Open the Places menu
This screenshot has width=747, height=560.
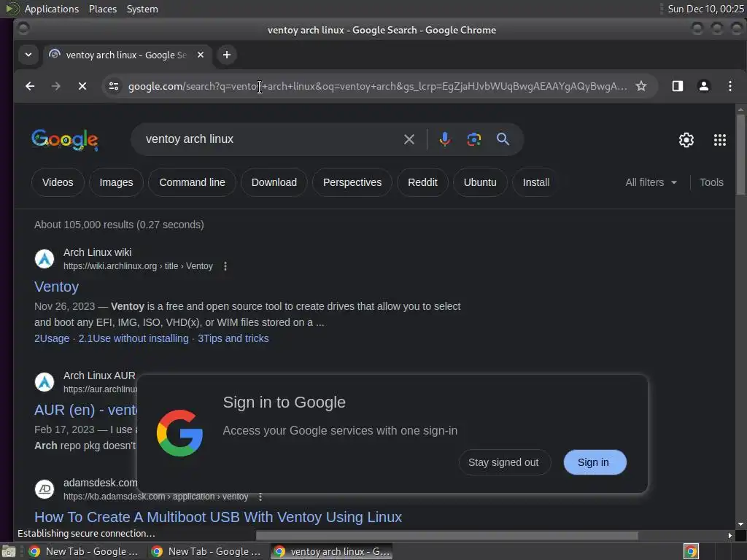pos(103,9)
